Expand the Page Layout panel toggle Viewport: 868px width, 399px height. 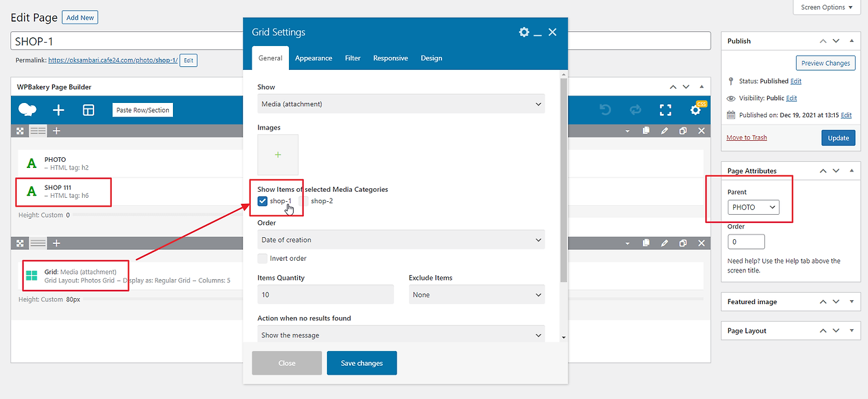(x=852, y=331)
